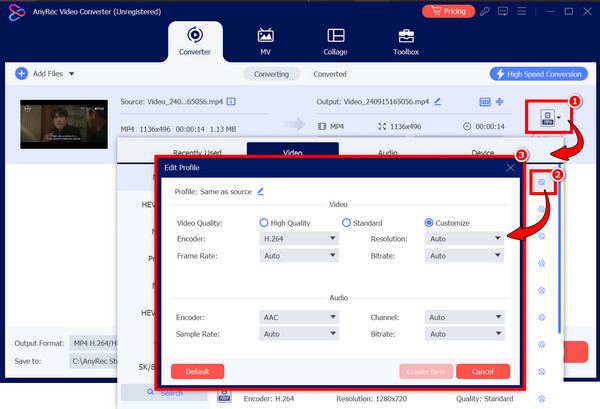Rename output file with pencil icon

pos(437,101)
